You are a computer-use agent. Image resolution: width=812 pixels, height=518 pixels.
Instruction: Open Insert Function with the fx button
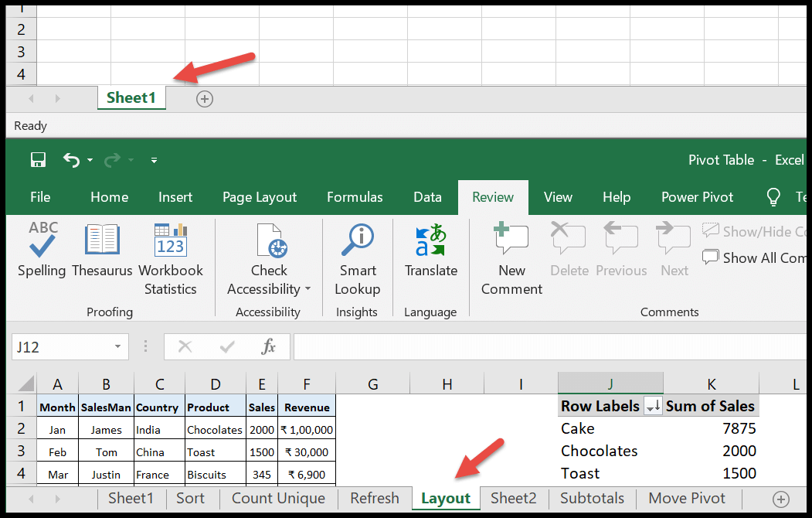pos(268,347)
